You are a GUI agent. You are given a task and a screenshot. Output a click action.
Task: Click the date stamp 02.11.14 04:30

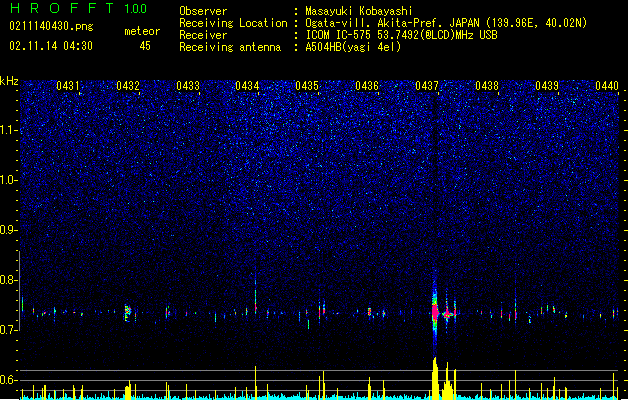coord(51,46)
